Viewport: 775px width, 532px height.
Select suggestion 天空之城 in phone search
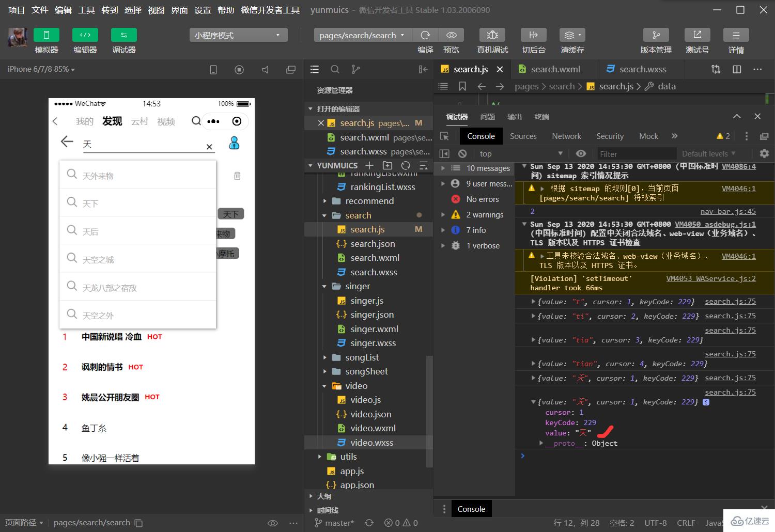(137, 258)
